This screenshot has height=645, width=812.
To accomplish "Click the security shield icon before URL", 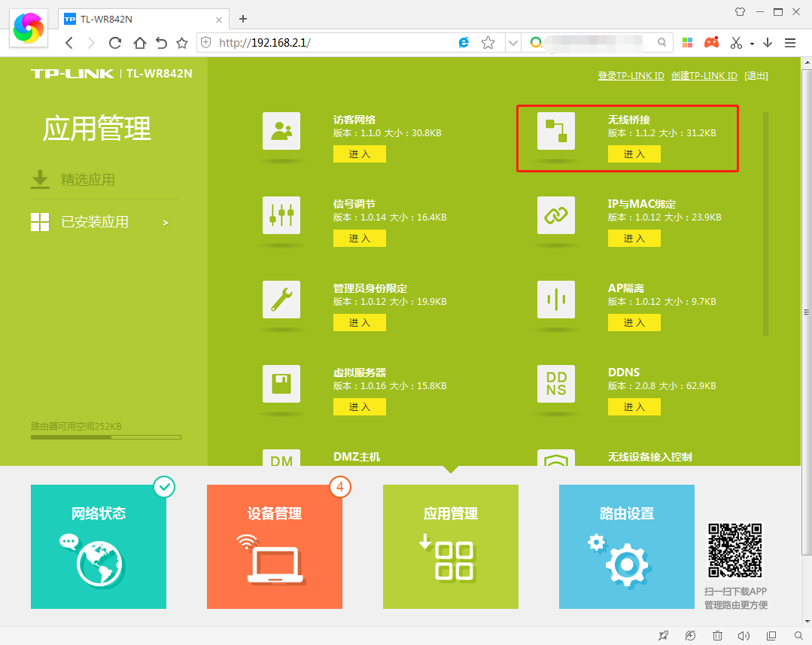I will 206,42.
